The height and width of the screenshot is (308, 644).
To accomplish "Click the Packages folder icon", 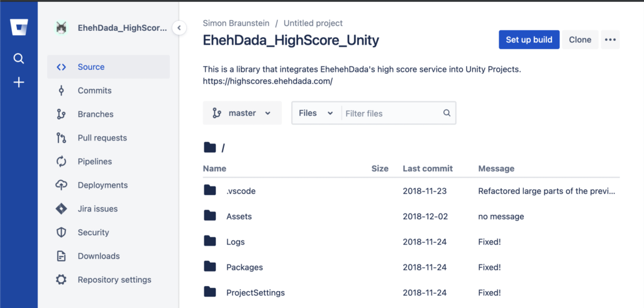I will coord(210,267).
